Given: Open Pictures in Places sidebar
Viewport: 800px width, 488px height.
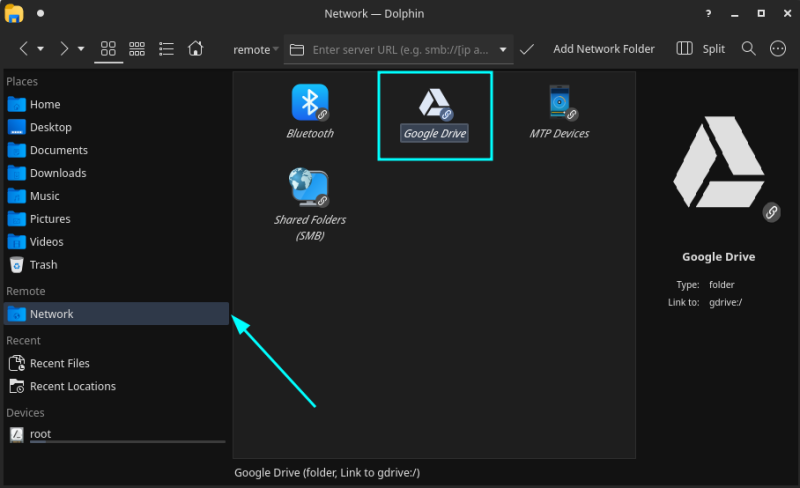Looking at the screenshot, I should coord(116,219).
